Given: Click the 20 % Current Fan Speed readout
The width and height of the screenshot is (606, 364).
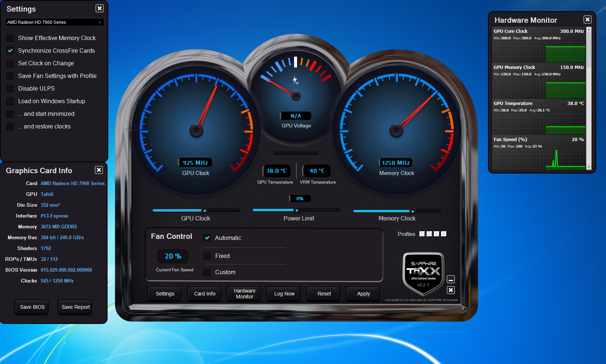Looking at the screenshot, I should [173, 256].
